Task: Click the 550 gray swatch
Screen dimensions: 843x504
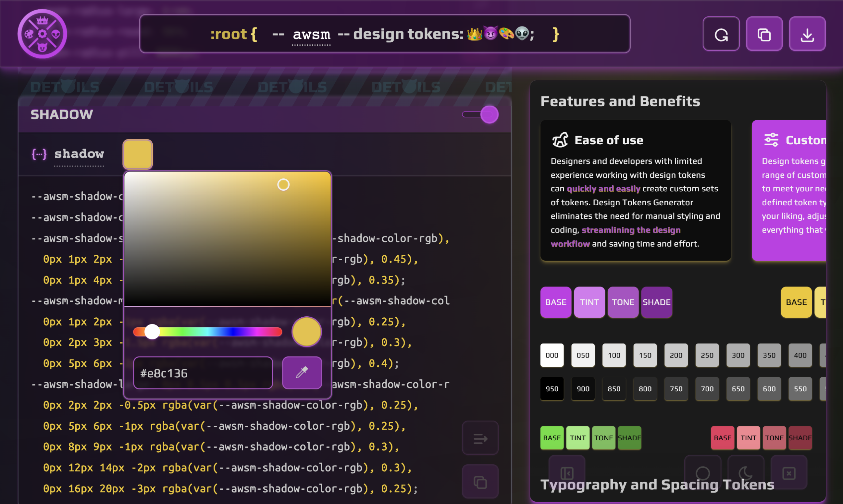Action: (800, 389)
